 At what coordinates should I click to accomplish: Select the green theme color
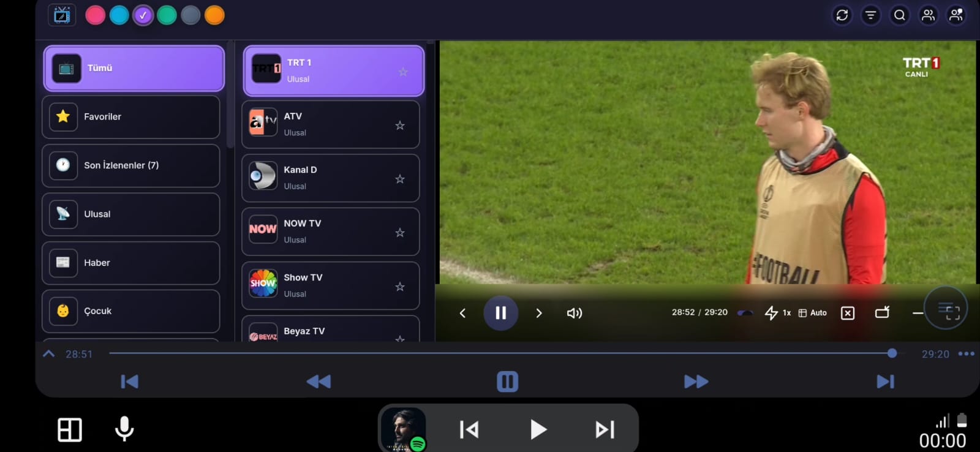click(167, 15)
